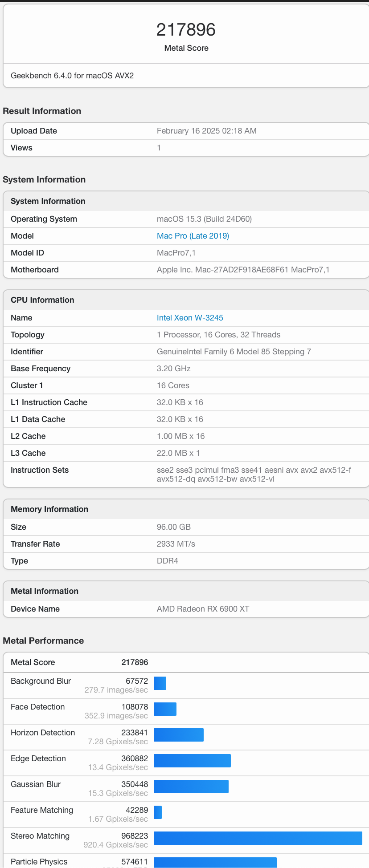Click the L3 Cache value 22.0 MB x 1
The width and height of the screenshot is (369, 868).
[178, 453]
